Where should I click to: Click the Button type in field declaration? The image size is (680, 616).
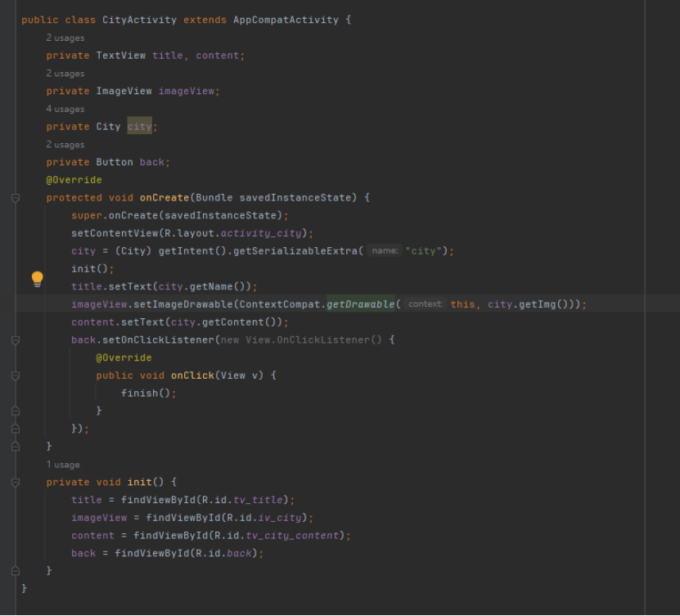[x=115, y=162]
